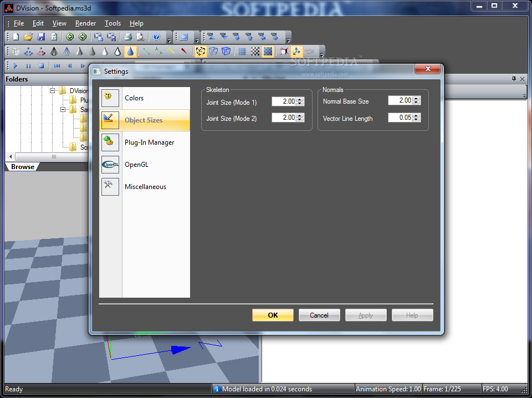Click the Apply button in Settings
Image resolution: width=532 pixels, height=398 pixels.
tap(365, 315)
